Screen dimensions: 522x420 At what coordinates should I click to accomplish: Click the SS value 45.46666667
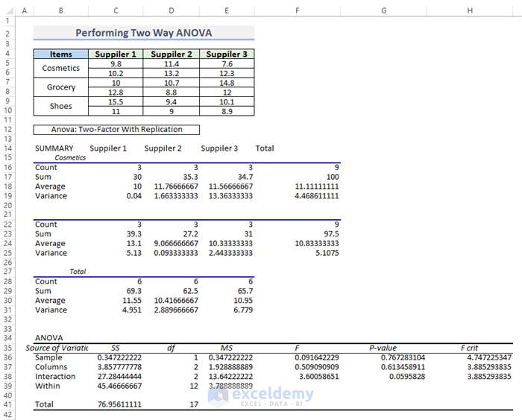[119, 386]
